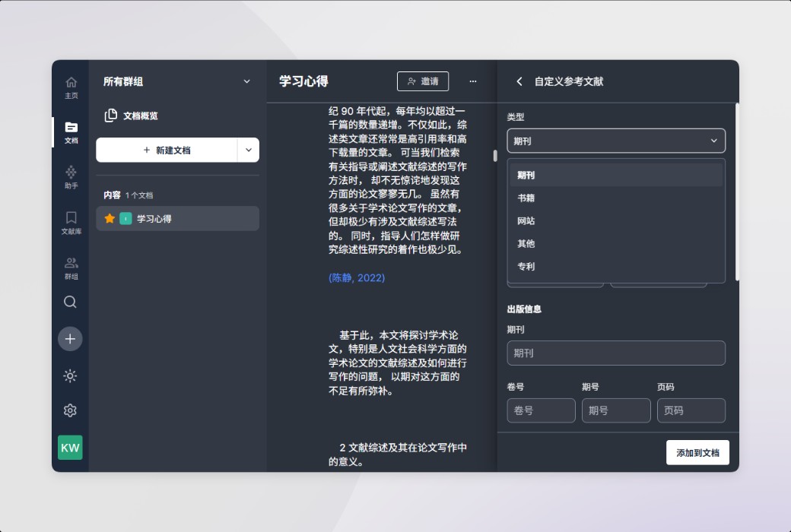This screenshot has height=532, width=791.
Task: Open the 学习心得 document in list
Action: (177, 218)
